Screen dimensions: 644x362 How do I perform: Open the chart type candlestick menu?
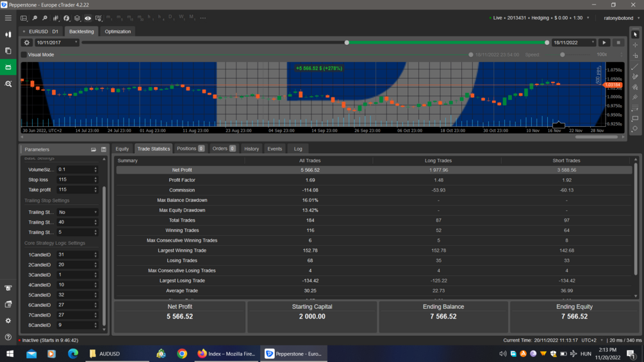(x=56, y=18)
